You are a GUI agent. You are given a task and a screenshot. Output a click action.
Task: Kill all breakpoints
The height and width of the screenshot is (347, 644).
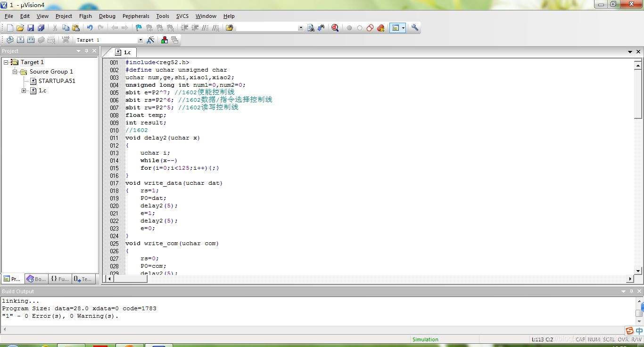(380, 28)
